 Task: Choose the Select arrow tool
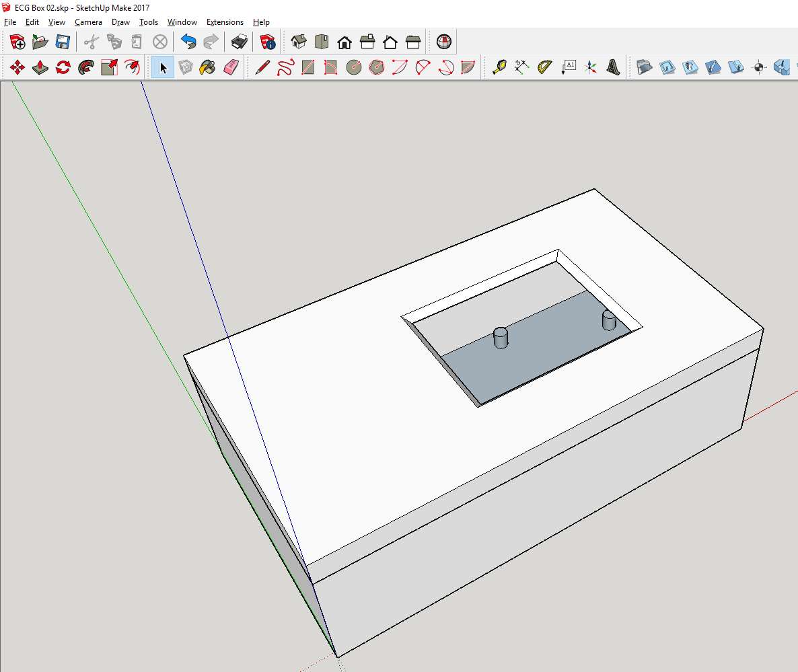pos(162,67)
